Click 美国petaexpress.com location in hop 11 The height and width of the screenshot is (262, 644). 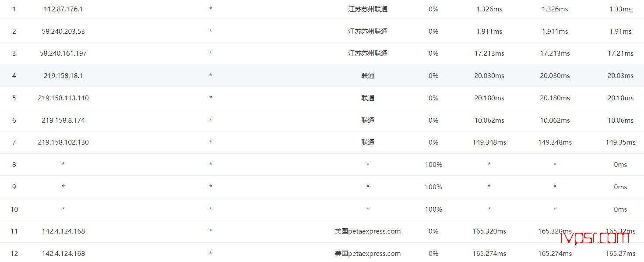pyautogui.click(x=368, y=231)
